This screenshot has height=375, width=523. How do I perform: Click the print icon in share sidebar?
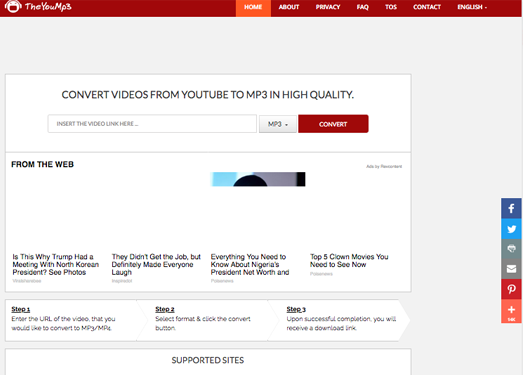[511, 249]
